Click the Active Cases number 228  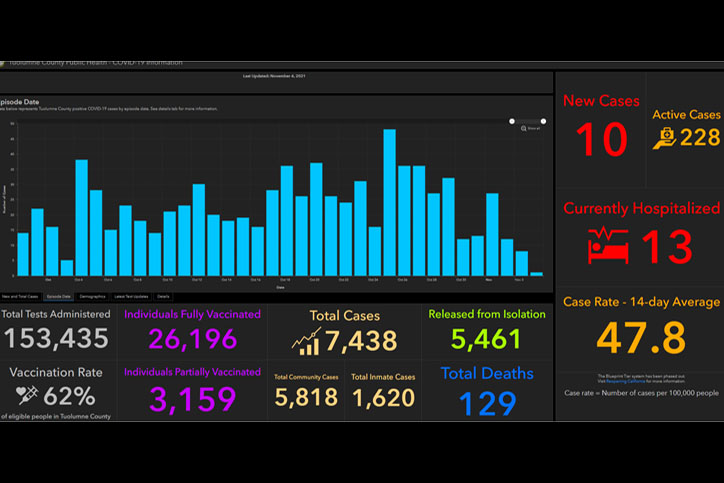(700, 138)
